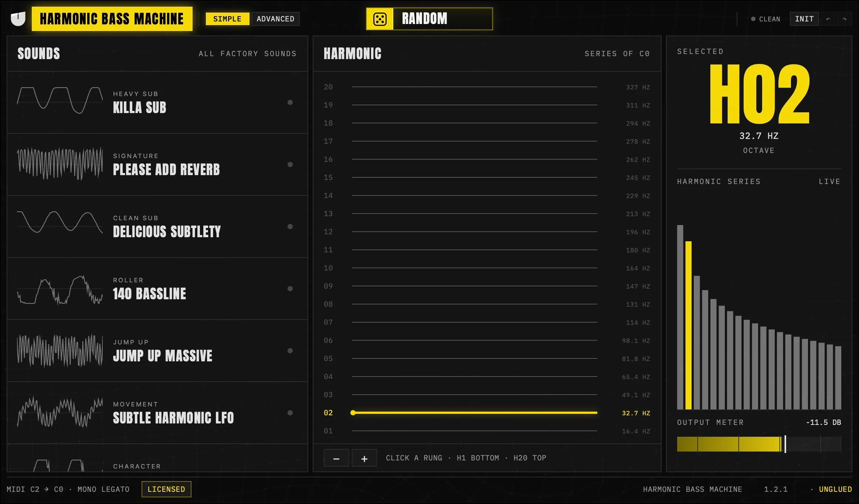Click the Harmonic Bass Machine title
The image size is (859, 504).
pos(112,19)
